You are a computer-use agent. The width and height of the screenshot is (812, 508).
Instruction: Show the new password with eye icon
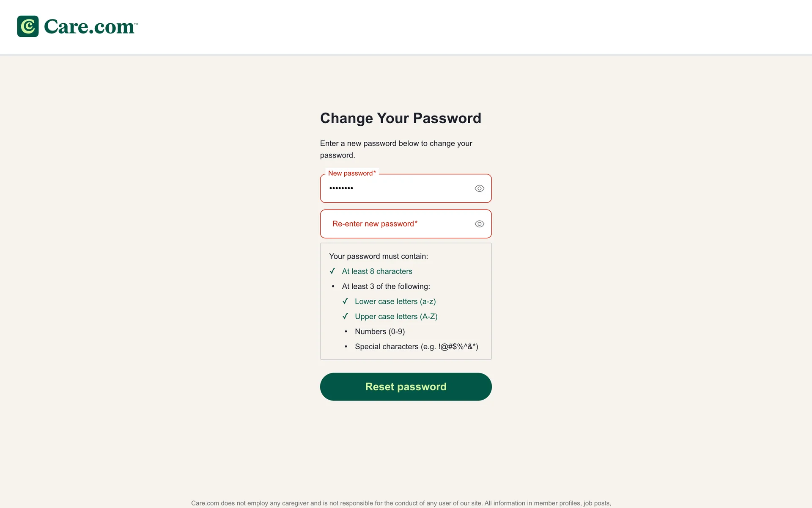(479, 188)
